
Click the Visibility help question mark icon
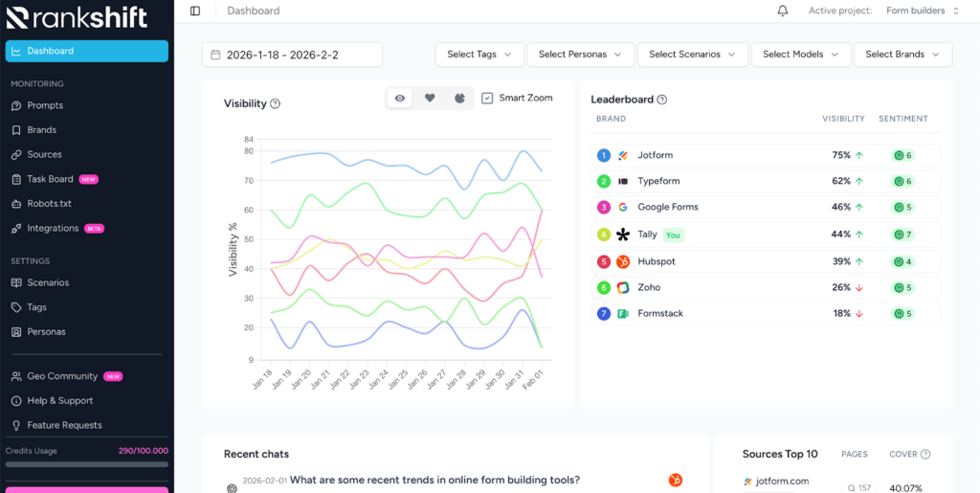point(276,103)
